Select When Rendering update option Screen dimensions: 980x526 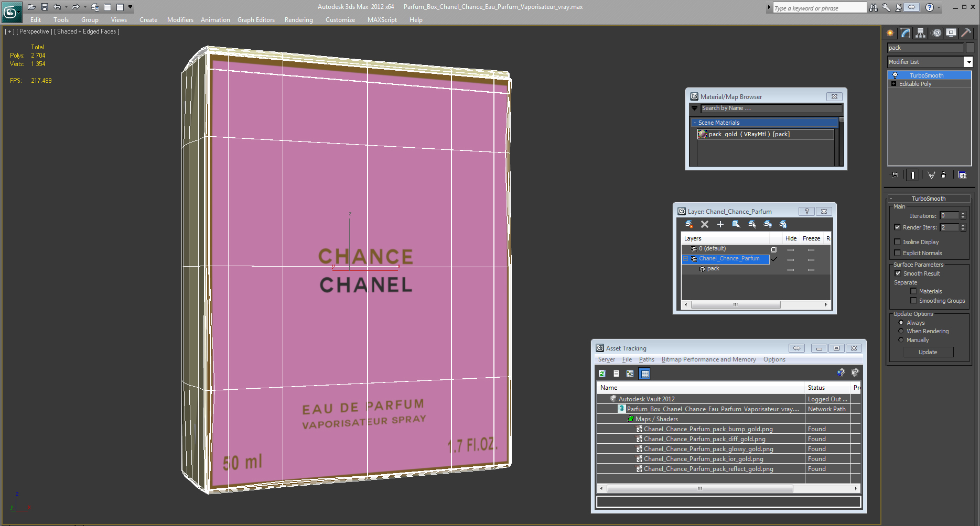[901, 331]
